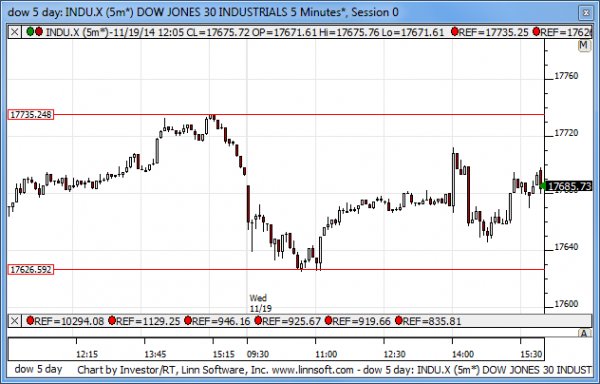Image resolution: width=600 pixels, height=384 pixels.
Task: Select the 17626.592 reference line label
Action: tap(31, 270)
